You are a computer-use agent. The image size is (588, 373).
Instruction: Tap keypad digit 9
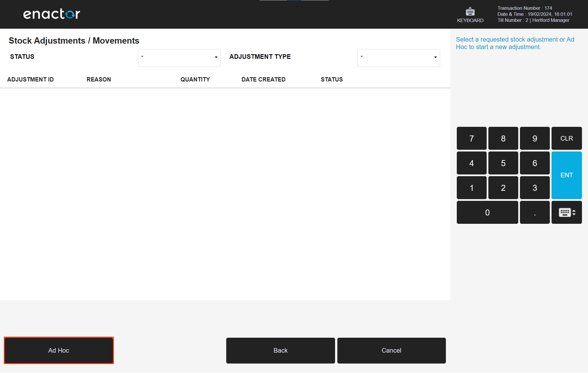pos(535,138)
